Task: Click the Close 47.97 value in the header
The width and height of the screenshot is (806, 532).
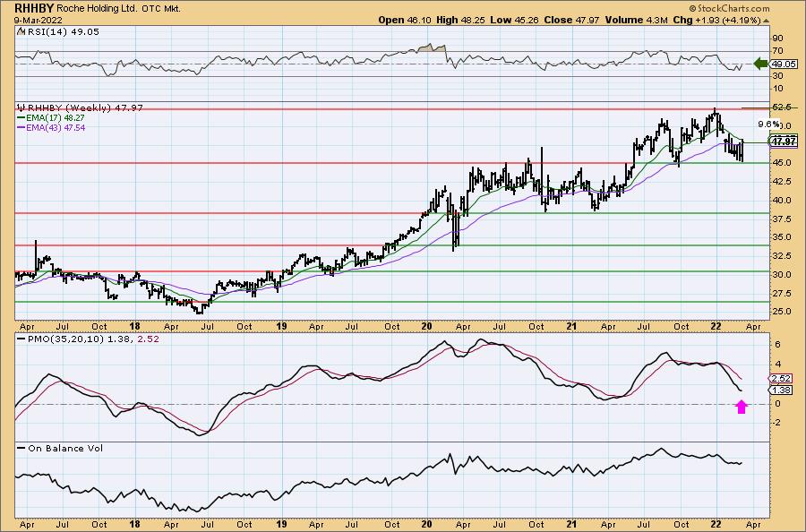Action: 572,20
